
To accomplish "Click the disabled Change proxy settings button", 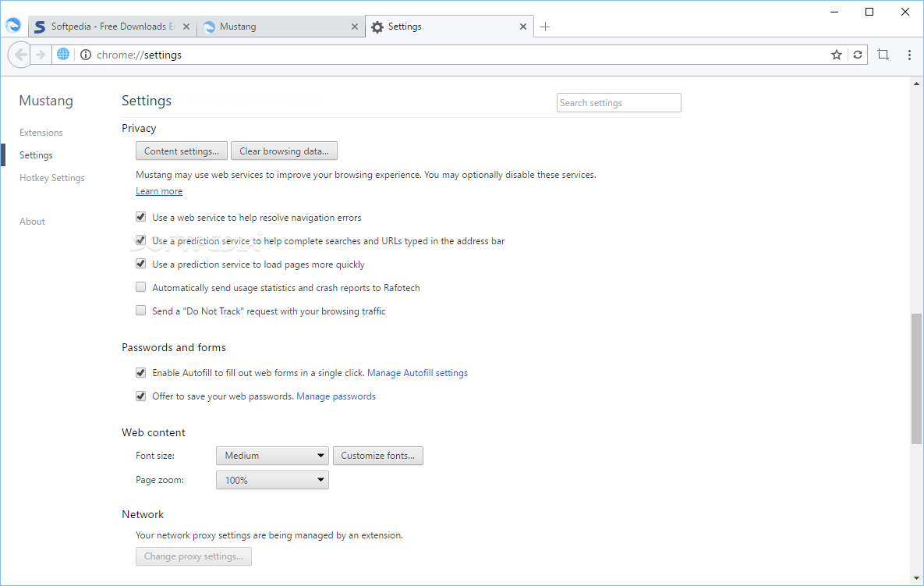I will click(x=193, y=556).
